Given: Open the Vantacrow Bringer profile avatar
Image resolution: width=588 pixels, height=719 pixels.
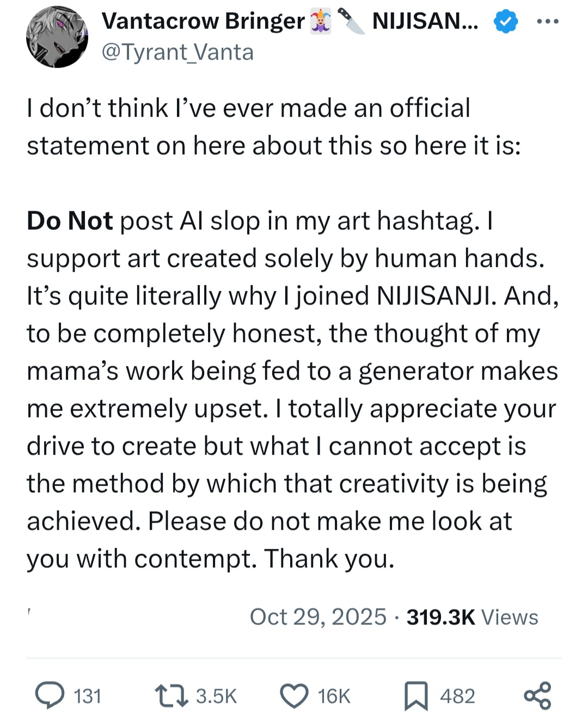Looking at the screenshot, I should (57, 37).
